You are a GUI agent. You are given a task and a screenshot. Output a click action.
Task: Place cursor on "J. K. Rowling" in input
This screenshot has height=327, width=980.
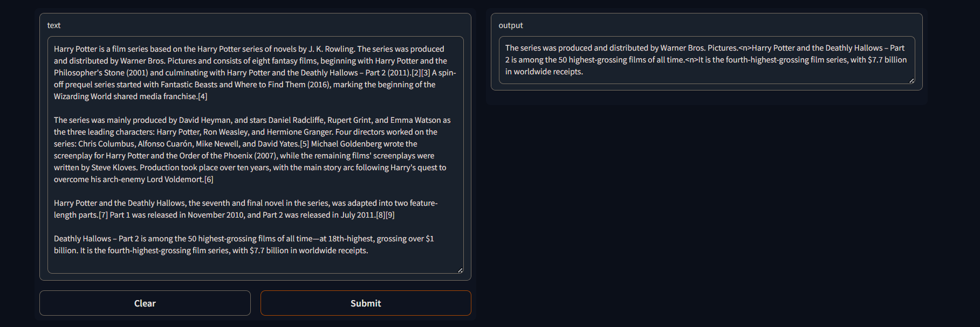pyautogui.click(x=331, y=49)
